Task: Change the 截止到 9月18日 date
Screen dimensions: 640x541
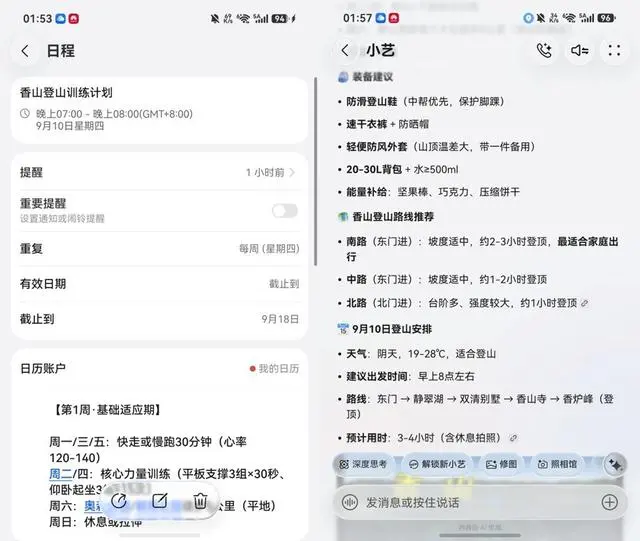Action: click(159, 319)
